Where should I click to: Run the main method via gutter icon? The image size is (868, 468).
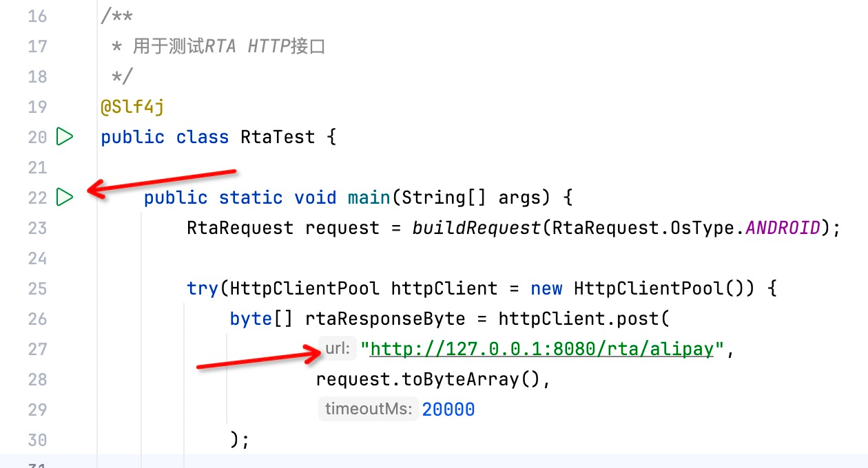point(64,198)
